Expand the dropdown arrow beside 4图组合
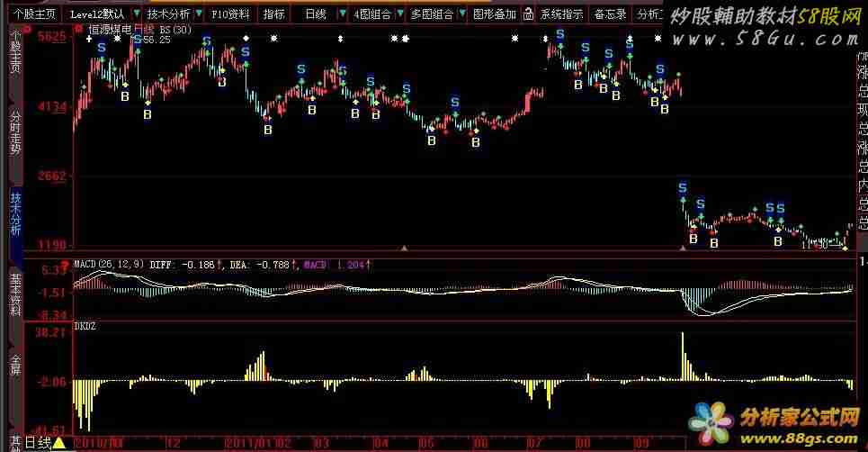This screenshot has height=452, width=868. (398, 14)
